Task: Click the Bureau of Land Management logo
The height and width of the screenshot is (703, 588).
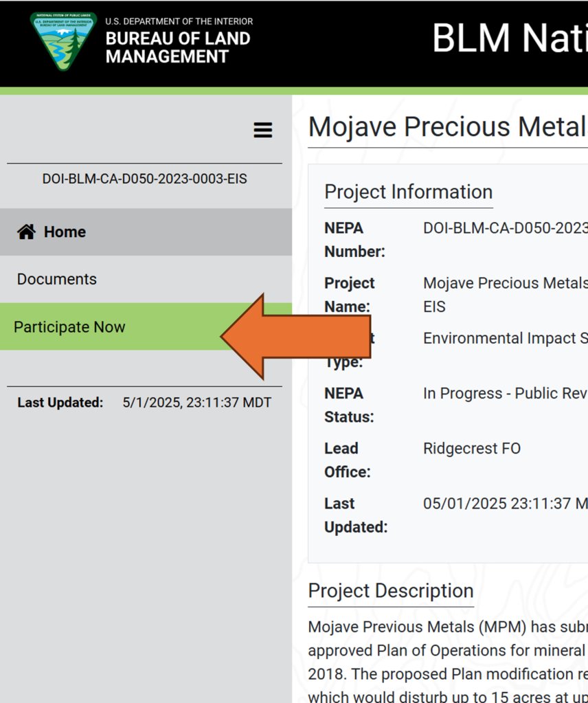Action: pyautogui.click(x=63, y=41)
